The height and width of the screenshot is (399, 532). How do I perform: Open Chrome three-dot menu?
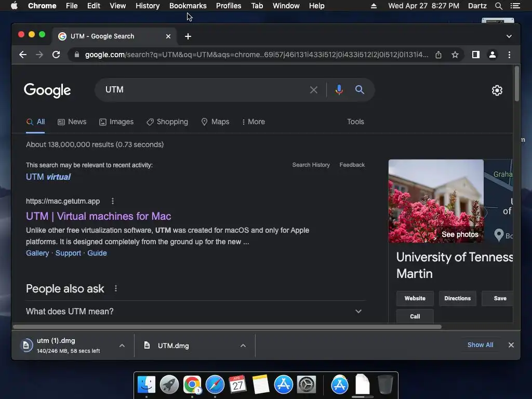coord(509,55)
